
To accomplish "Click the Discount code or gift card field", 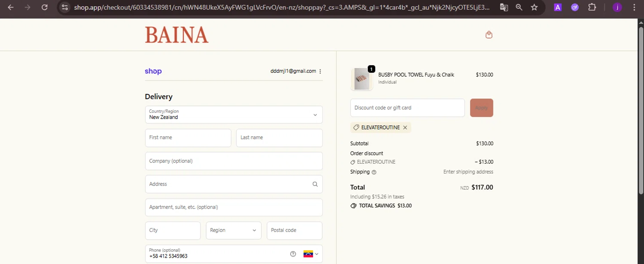I will pyautogui.click(x=407, y=108).
